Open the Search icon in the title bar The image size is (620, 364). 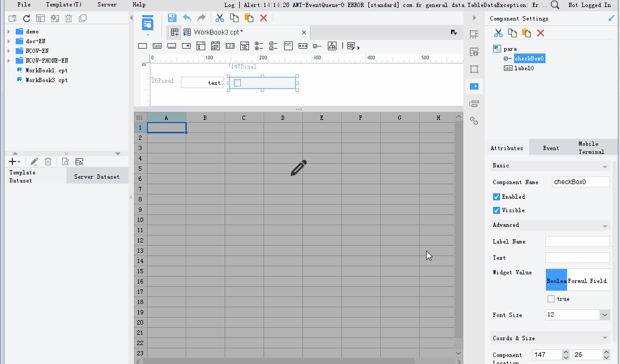[x=555, y=5]
